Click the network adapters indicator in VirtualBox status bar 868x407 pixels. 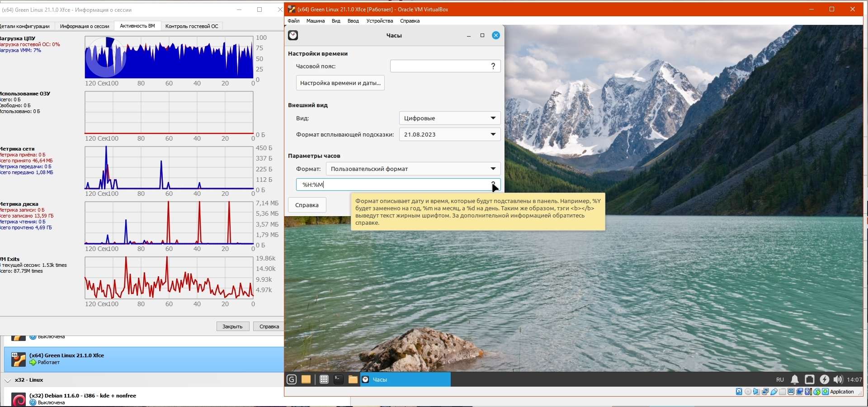(765, 392)
